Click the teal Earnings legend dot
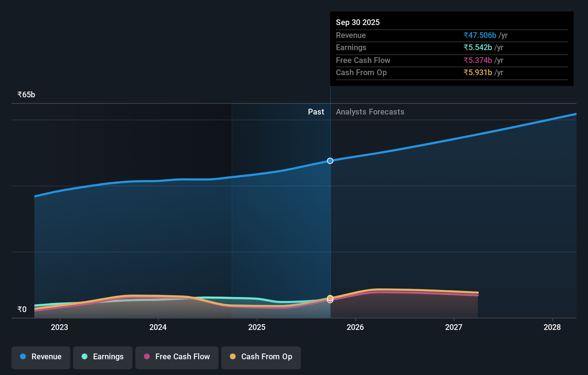Image resolution: width=588 pixels, height=375 pixels. click(85, 357)
